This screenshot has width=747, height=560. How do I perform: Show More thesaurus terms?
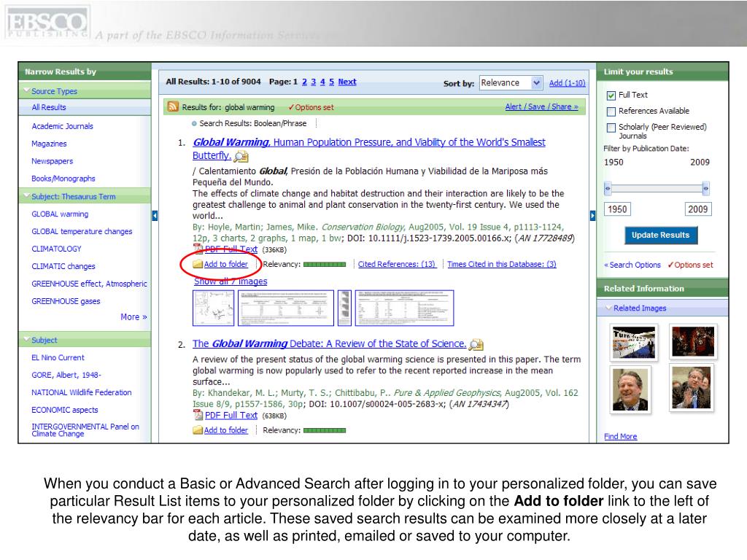133,316
